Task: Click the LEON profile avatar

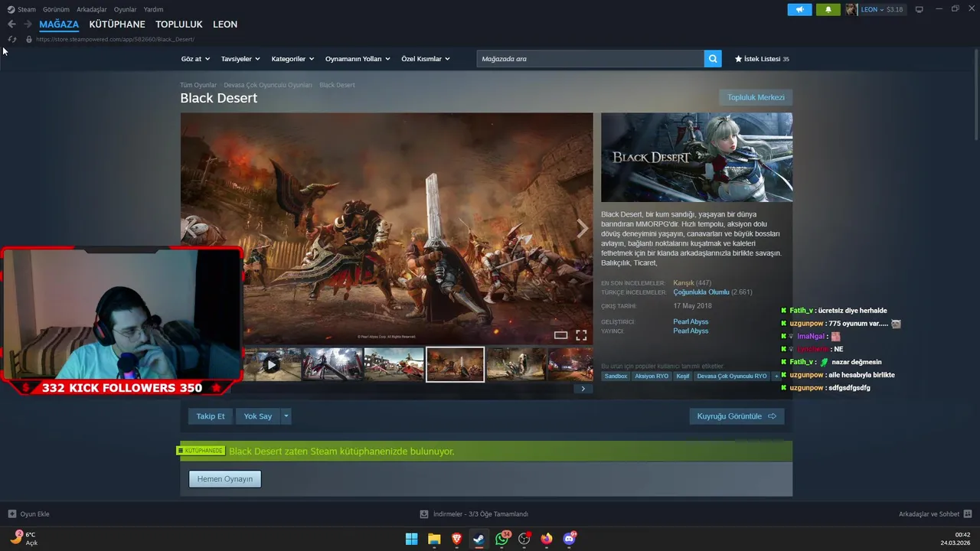Action: click(x=851, y=10)
